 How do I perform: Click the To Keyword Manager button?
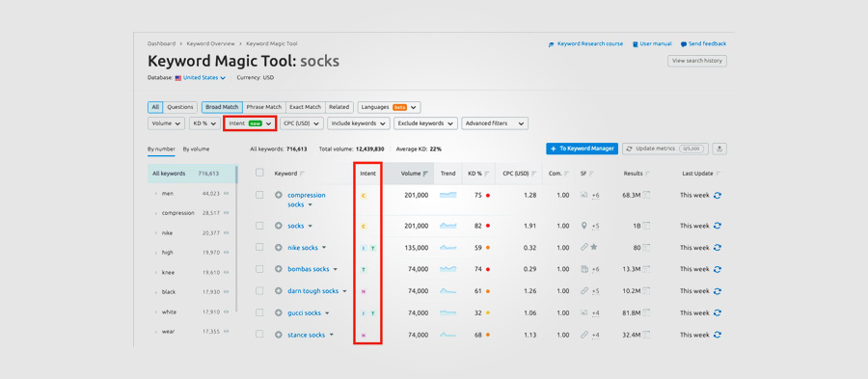pos(582,149)
